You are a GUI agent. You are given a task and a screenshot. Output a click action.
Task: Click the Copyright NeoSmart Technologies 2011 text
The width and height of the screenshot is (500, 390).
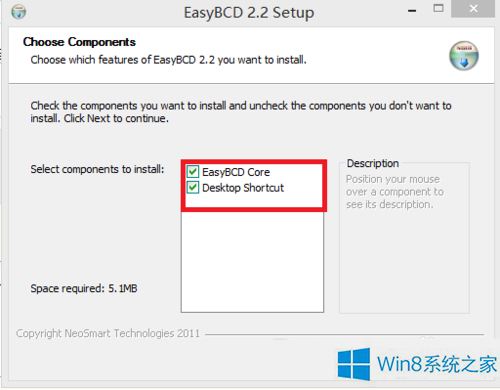108,333
